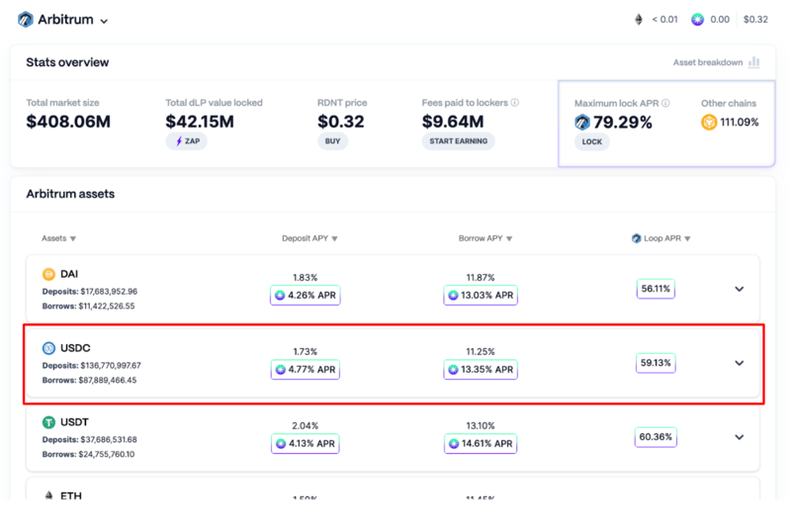
Task: Click the USDT token icon
Action: click(48, 422)
